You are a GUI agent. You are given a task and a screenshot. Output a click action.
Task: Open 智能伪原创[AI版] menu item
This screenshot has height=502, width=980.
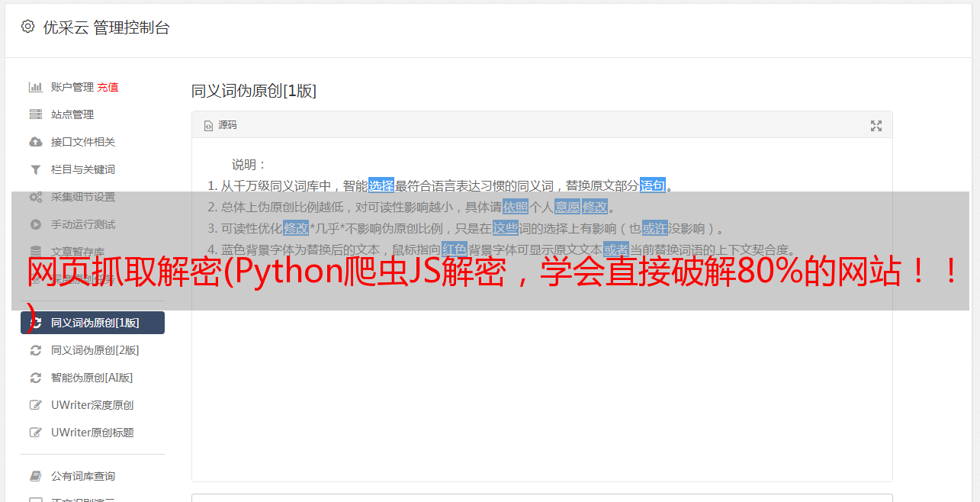[x=92, y=378]
